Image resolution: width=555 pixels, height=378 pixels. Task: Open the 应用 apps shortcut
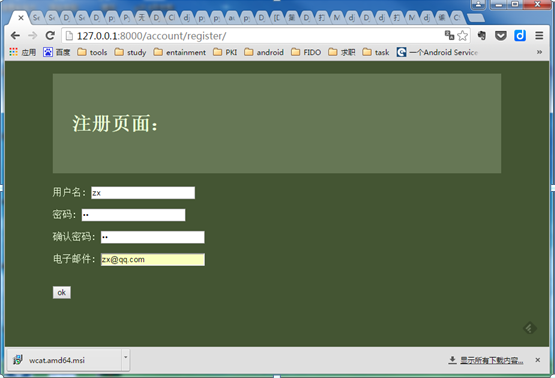23,52
